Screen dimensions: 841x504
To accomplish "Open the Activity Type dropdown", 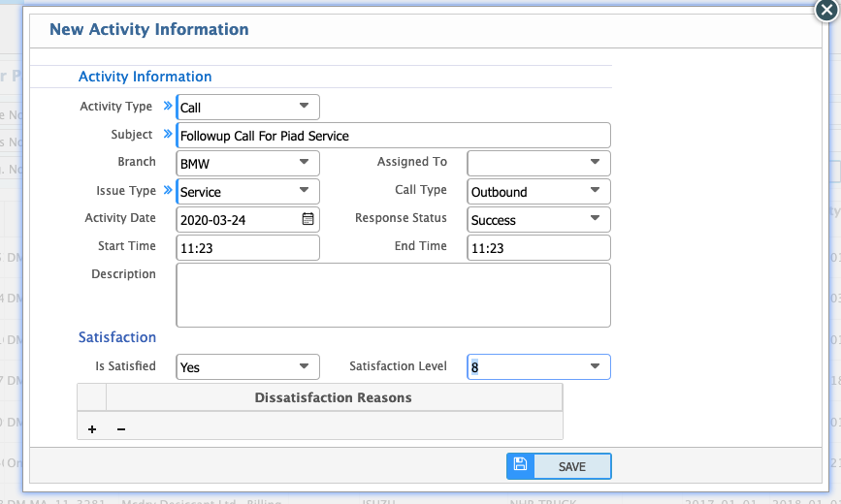I will point(304,107).
